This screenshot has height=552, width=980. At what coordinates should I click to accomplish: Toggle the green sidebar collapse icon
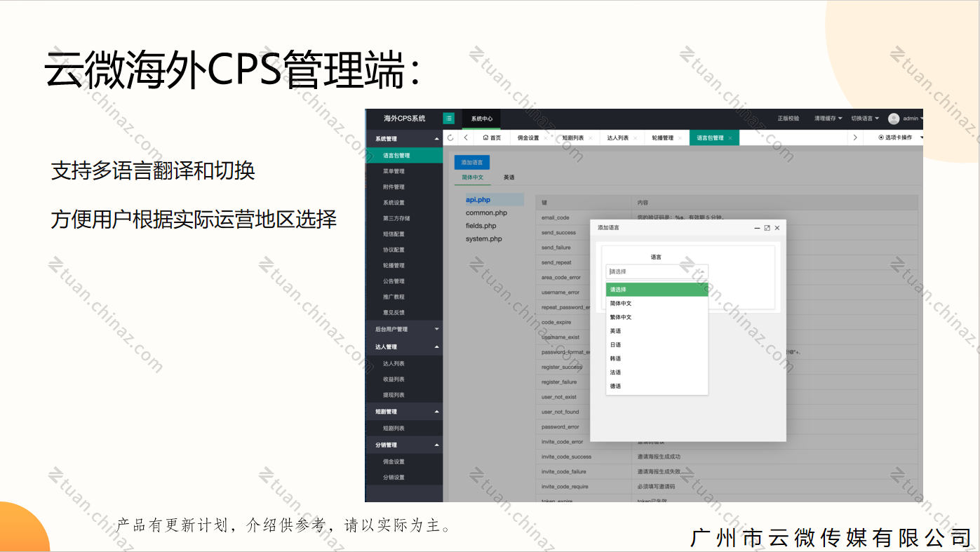(449, 119)
